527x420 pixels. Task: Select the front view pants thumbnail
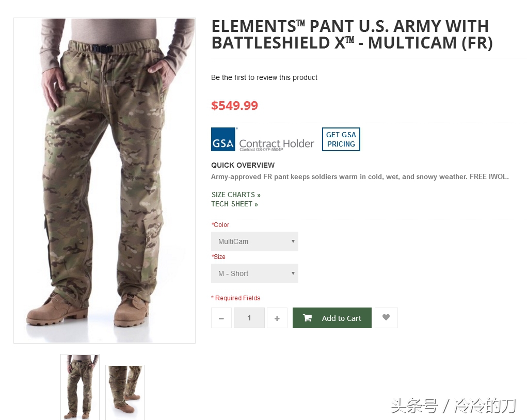point(80,387)
